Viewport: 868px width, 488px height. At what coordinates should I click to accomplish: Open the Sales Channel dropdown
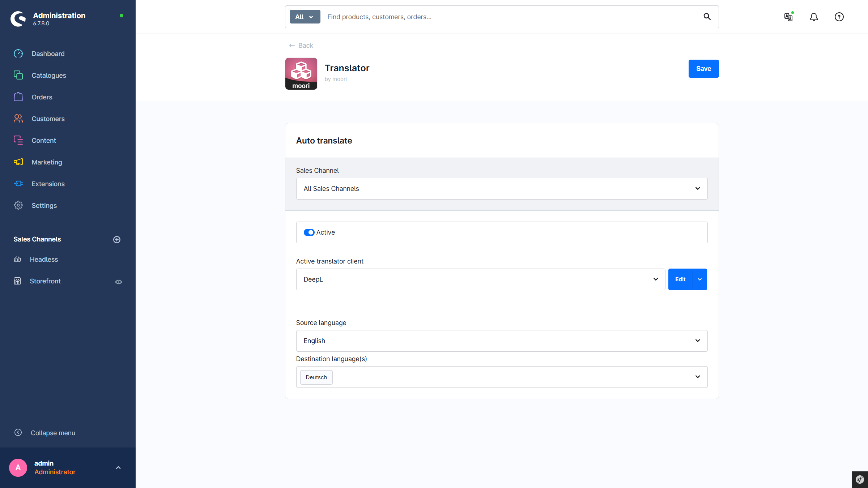pyautogui.click(x=502, y=189)
